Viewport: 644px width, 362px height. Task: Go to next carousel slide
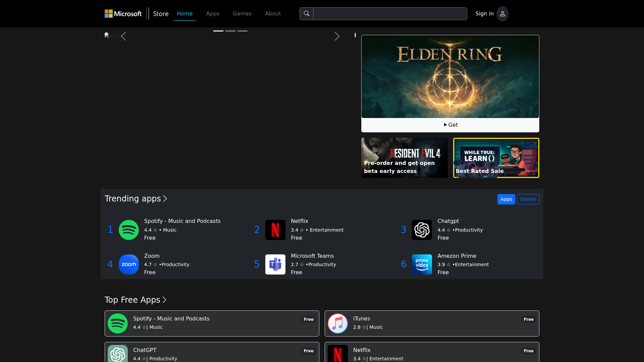pyautogui.click(x=337, y=36)
